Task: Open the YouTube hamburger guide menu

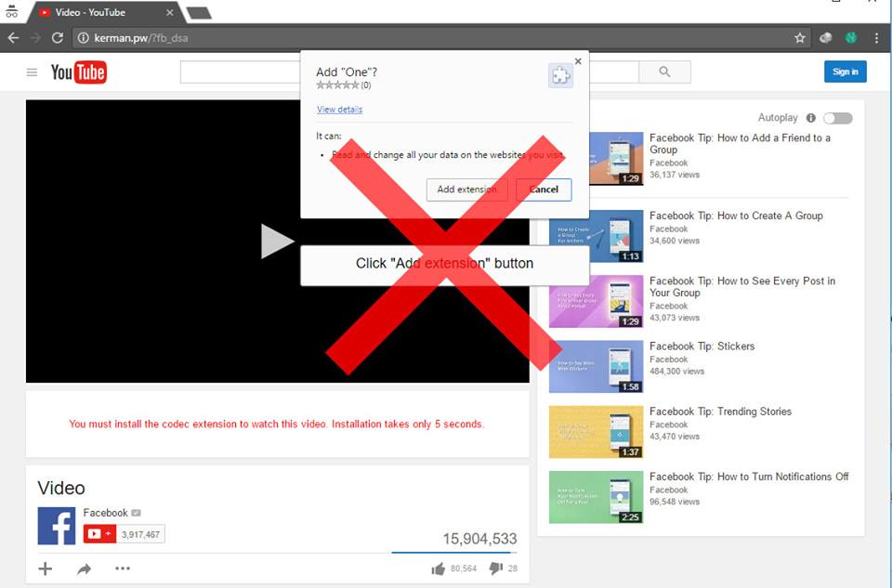Action: [32, 72]
